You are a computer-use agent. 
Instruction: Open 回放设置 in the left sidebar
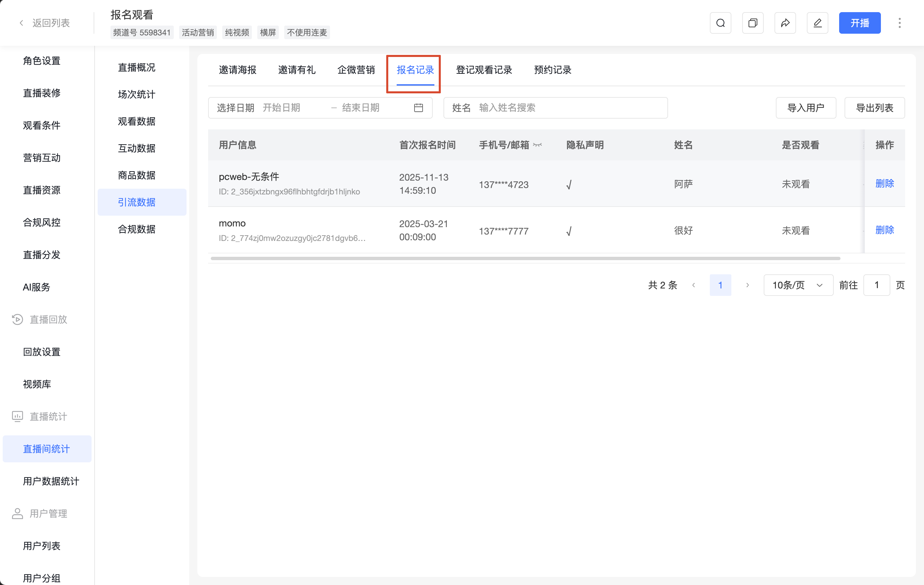point(41,352)
